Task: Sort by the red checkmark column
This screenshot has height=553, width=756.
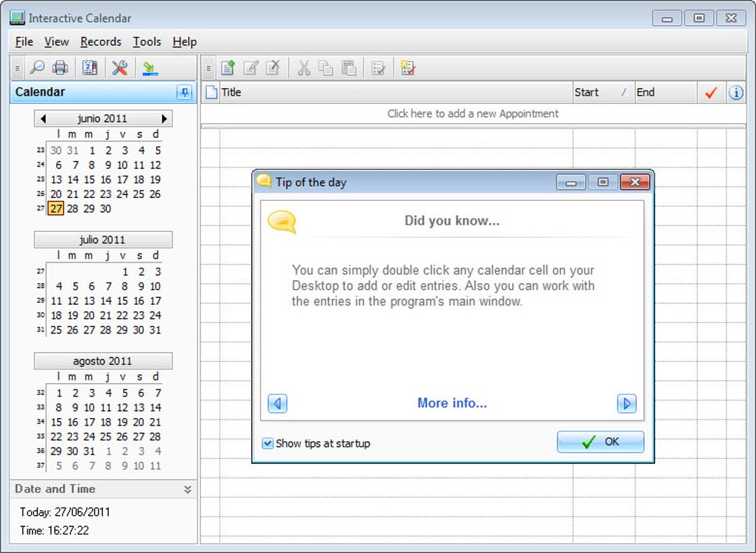Action: pos(709,92)
